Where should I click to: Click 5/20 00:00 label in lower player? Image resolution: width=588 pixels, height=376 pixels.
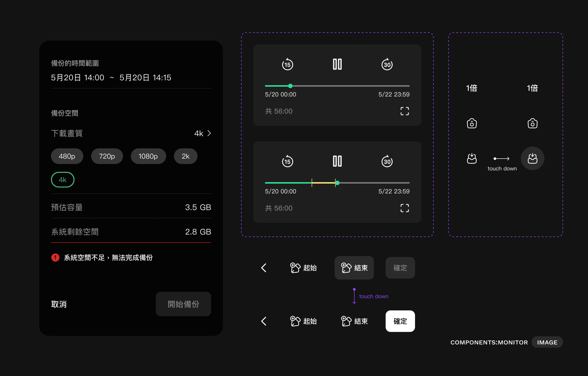tap(281, 191)
